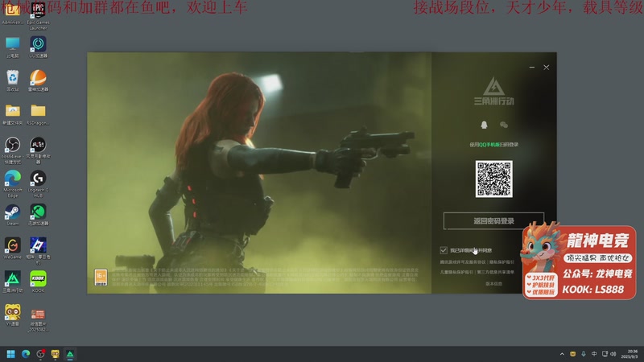Select the 迅游加速器 desktop icon
The image size is (644, 362).
[x=38, y=215]
